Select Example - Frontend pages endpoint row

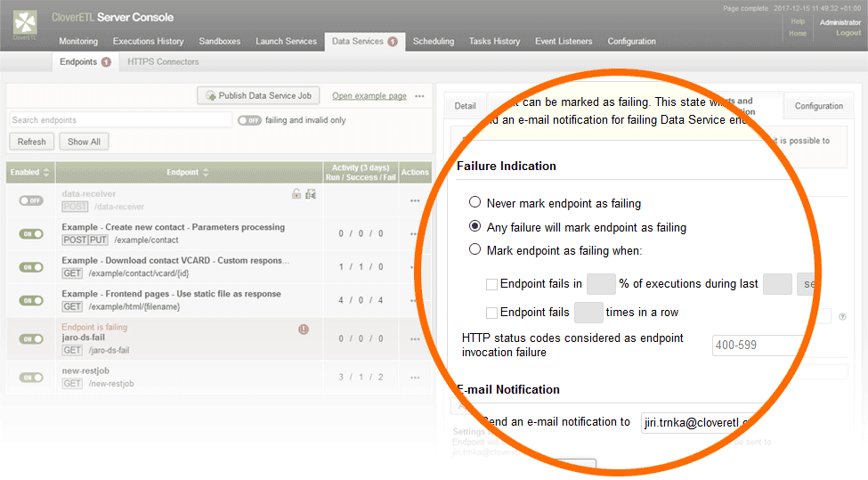click(171, 294)
